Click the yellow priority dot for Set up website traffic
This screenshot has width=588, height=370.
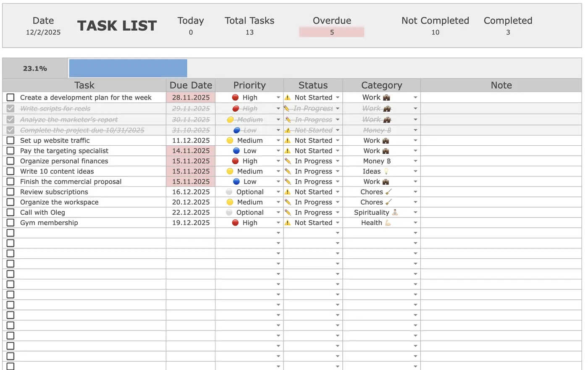pyautogui.click(x=230, y=141)
